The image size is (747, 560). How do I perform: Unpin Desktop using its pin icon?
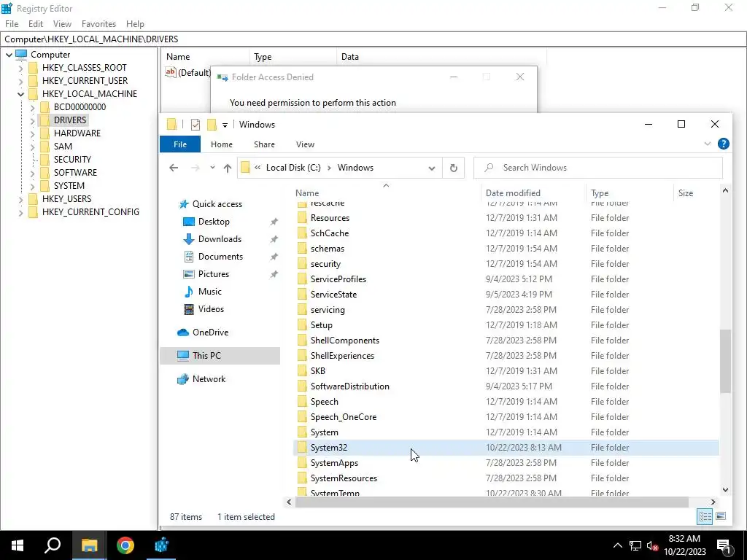tap(274, 222)
